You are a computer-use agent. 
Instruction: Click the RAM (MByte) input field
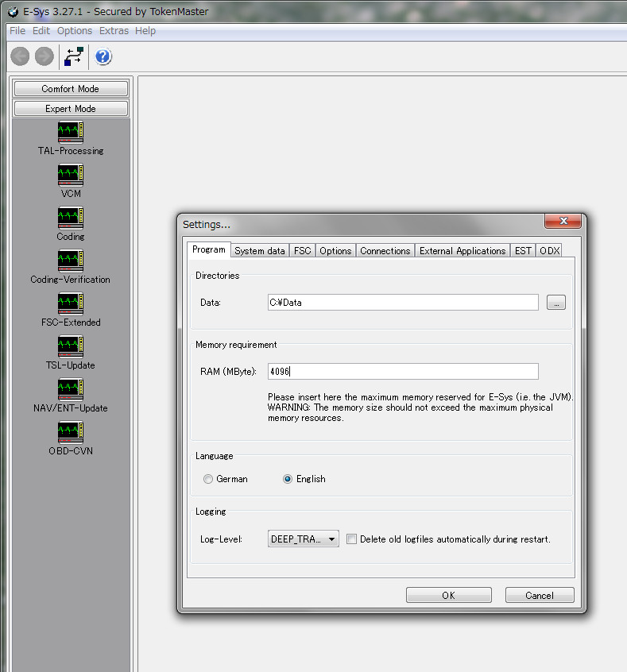[x=403, y=372]
